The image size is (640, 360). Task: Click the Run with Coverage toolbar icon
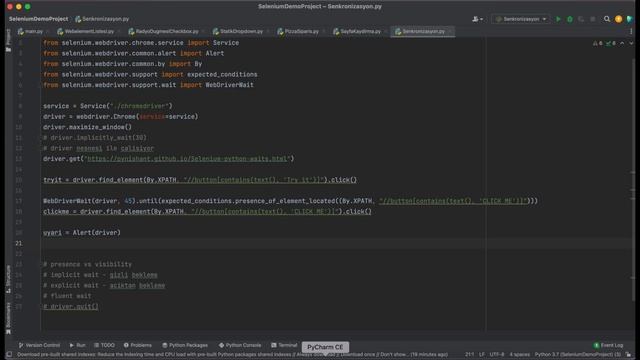(581, 19)
